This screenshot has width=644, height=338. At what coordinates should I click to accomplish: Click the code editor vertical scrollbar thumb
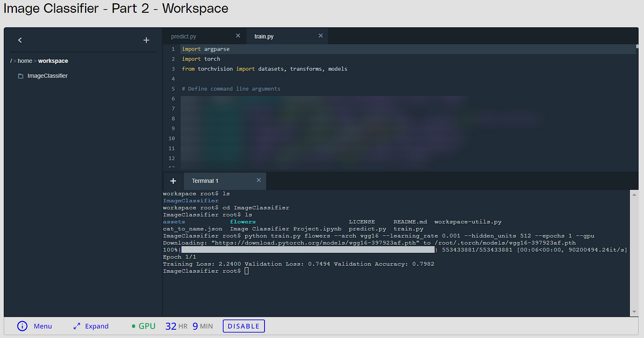point(637,46)
